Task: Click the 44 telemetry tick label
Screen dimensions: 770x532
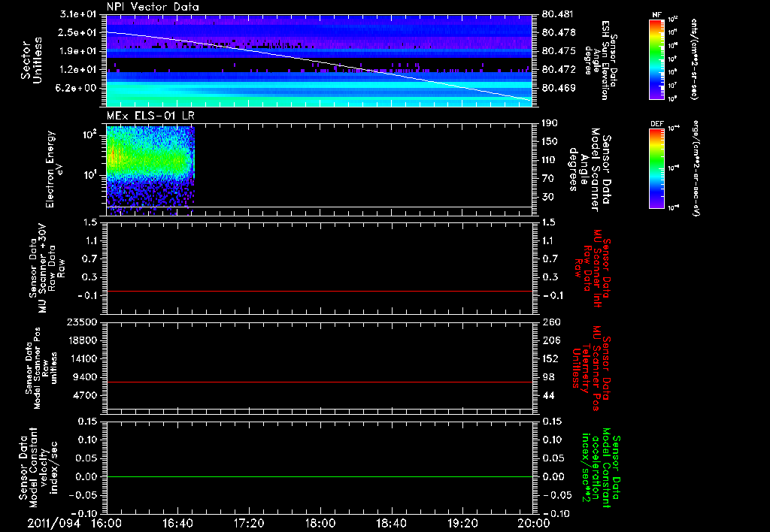Action: click(x=548, y=395)
